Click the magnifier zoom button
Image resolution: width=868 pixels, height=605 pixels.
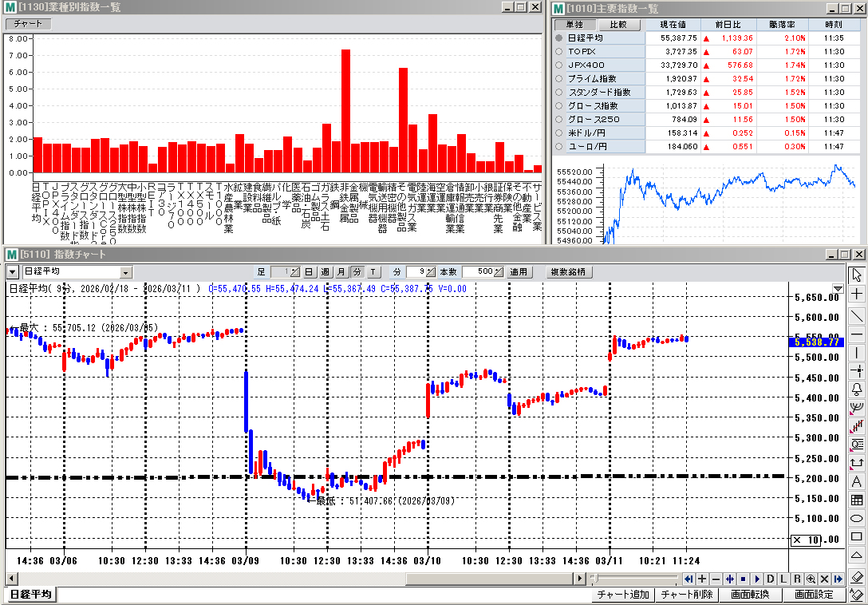[811, 579]
